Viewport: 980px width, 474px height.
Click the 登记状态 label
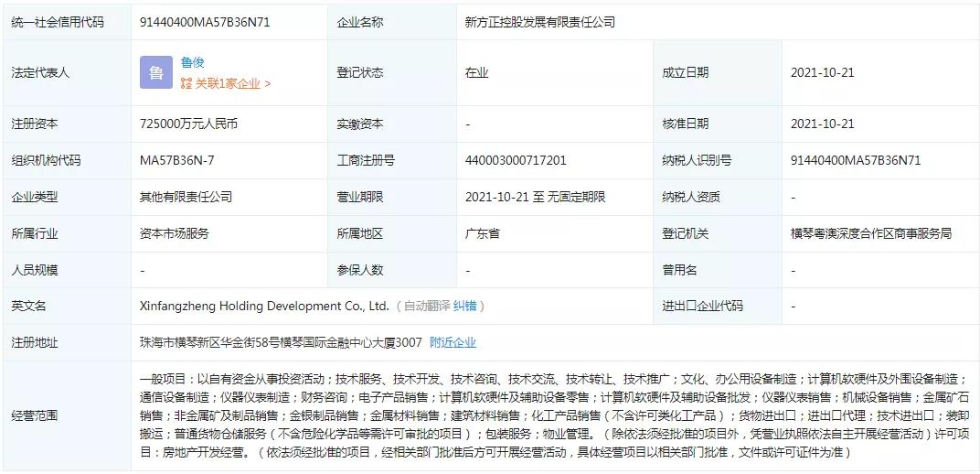[360, 72]
